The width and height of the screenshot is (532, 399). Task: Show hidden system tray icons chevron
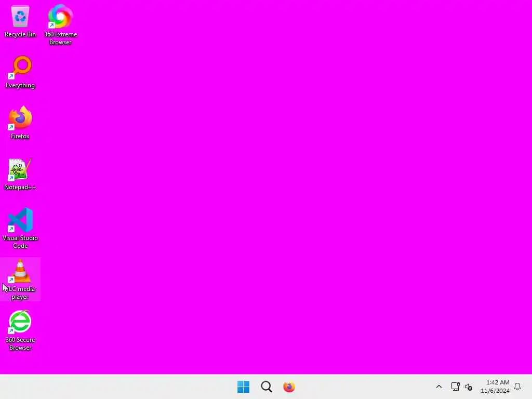coord(438,387)
